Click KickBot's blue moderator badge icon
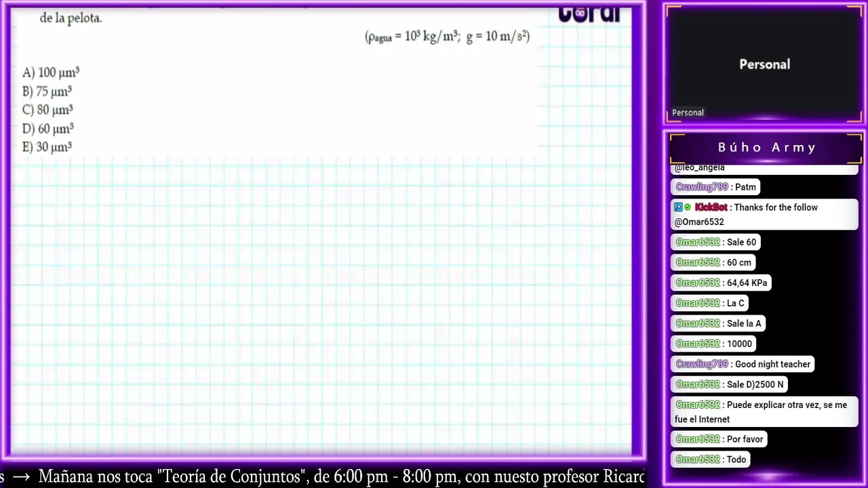Screen dimensions: 868x488 [x=678, y=207]
